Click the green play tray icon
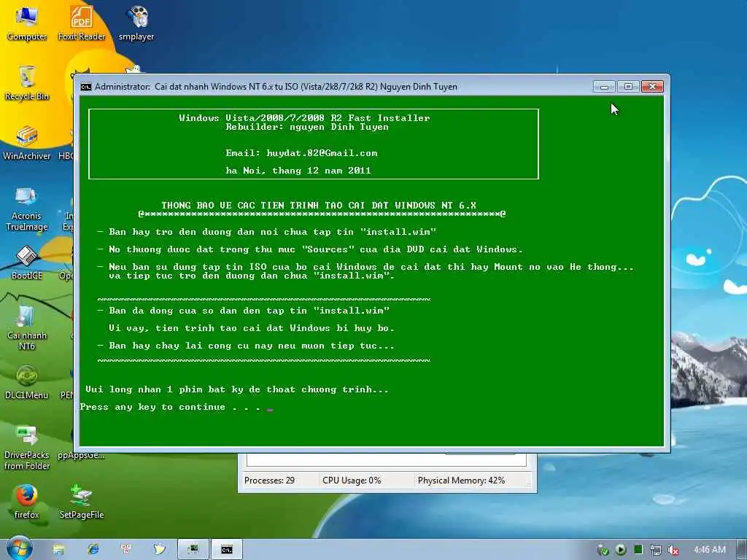The height and width of the screenshot is (560, 747). point(621,550)
